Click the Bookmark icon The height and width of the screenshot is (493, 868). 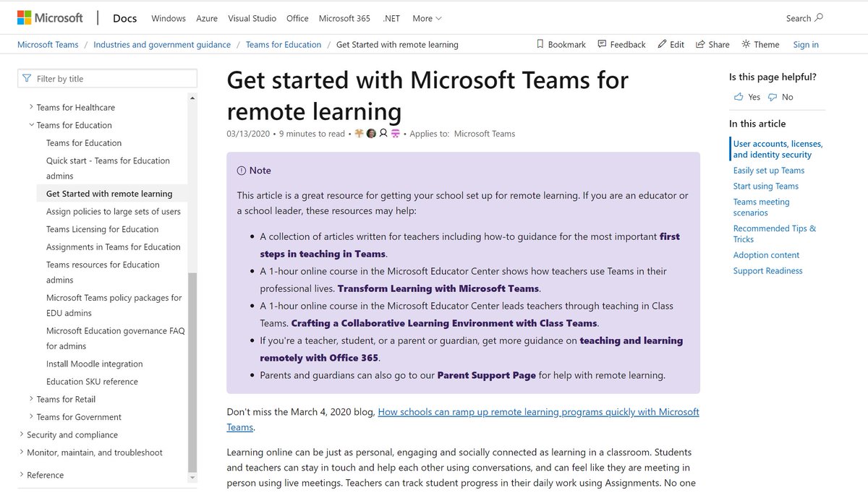(x=540, y=44)
